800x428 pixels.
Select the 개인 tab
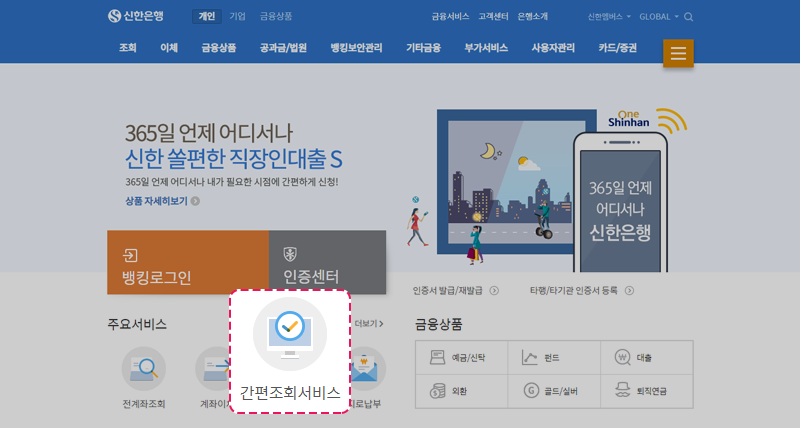(x=207, y=16)
